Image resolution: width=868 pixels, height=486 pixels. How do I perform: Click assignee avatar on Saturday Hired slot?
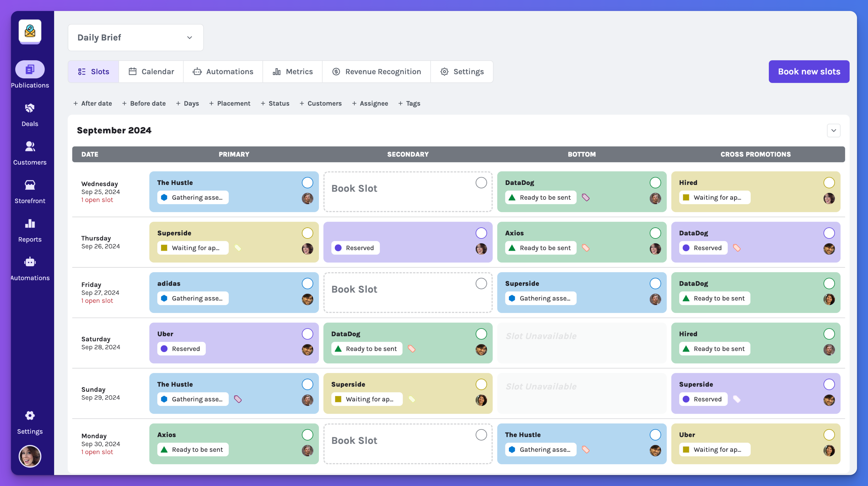point(829,350)
